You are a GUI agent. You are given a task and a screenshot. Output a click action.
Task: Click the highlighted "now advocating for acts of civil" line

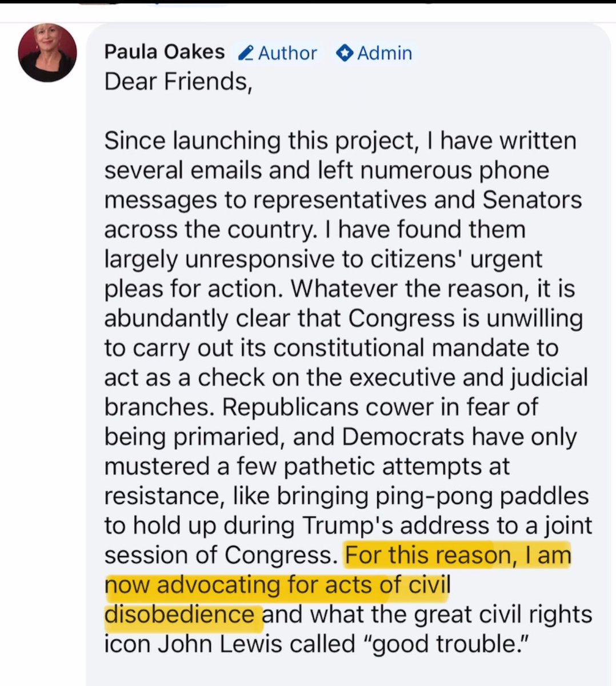(277, 585)
